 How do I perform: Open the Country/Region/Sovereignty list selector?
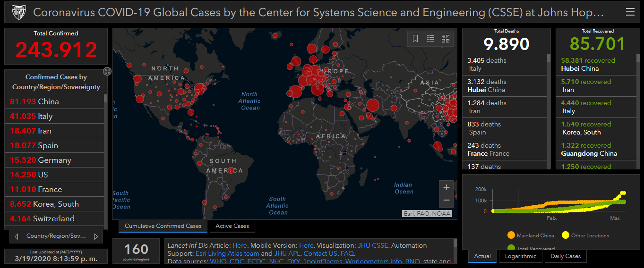[x=56, y=236]
